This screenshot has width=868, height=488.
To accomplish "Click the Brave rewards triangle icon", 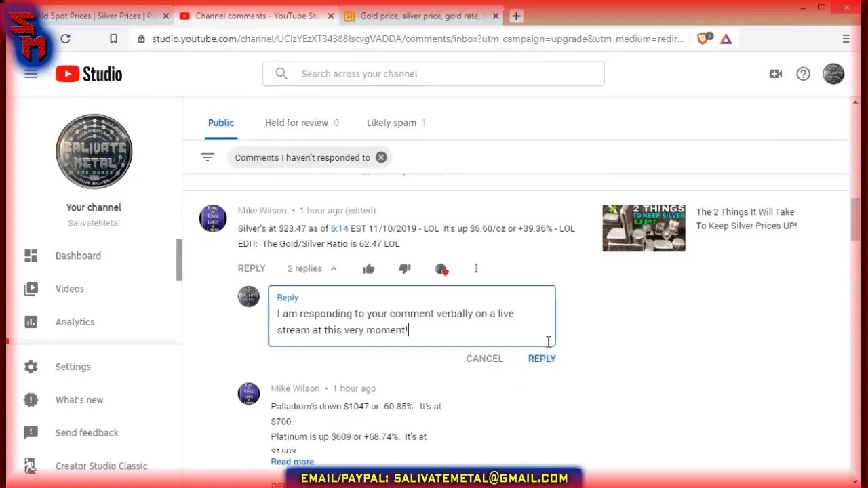I will pyautogui.click(x=726, y=39).
